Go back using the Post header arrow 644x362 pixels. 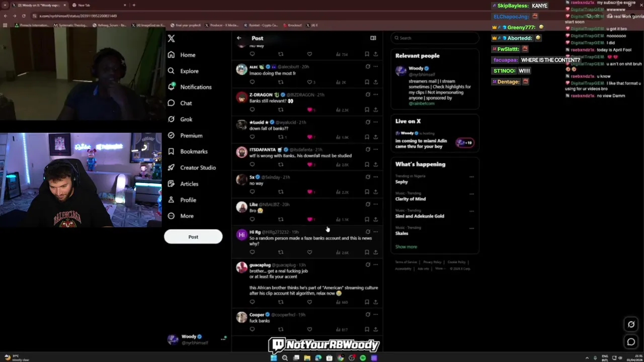click(239, 38)
